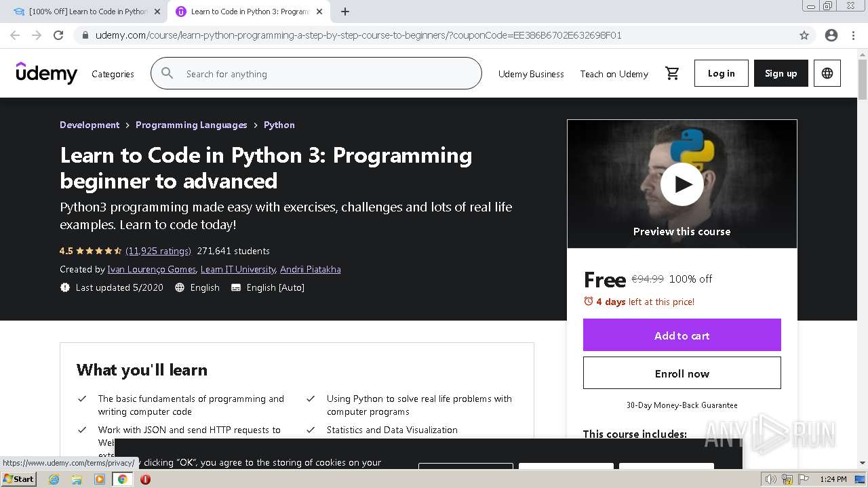Click the 'Free' price text
Screen dimensions: 868x488
[x=604, y=280]
